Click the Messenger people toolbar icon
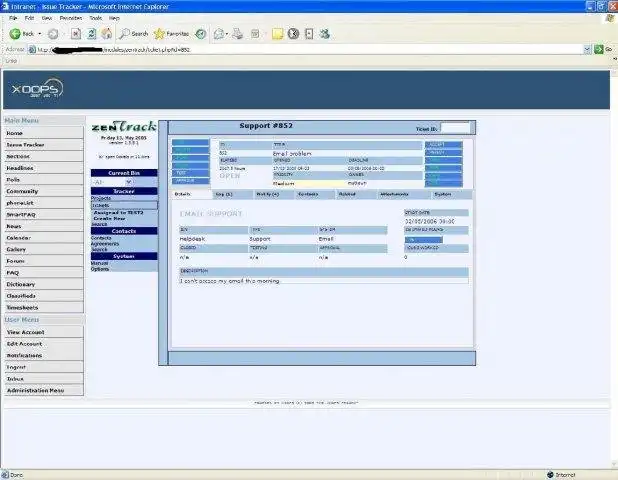The image size is (618, 480). [x=324, y=34]
